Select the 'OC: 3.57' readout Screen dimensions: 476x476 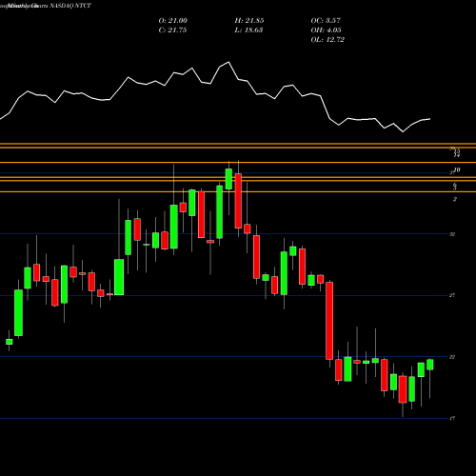point(326,21)
